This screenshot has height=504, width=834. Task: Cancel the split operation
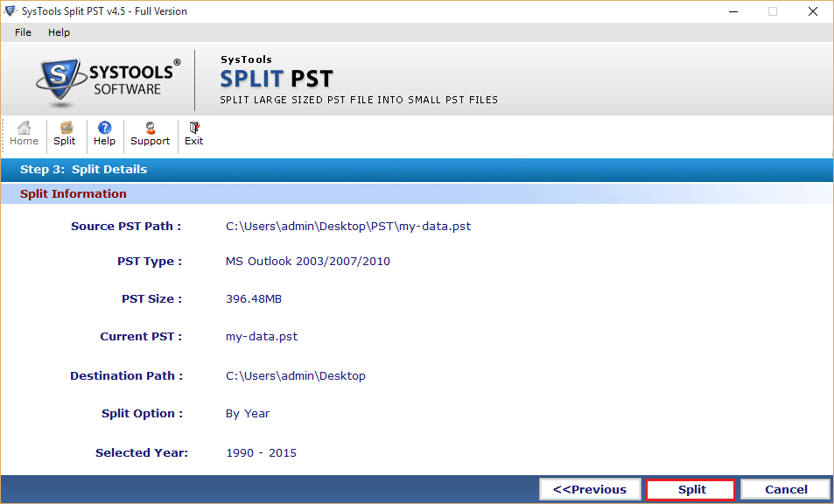tap(786, 490)
